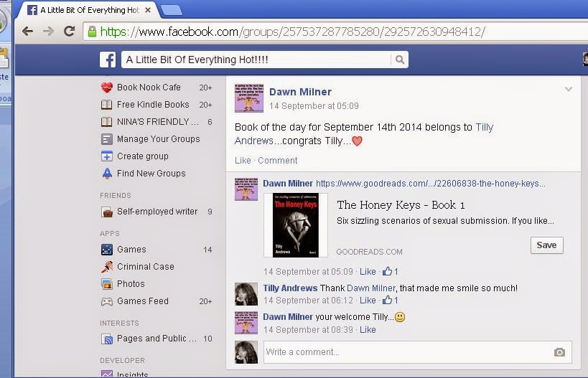This screenshot has width=588, height=378.
Task: Click the Create group label
Action: click(x=142, y=156)
